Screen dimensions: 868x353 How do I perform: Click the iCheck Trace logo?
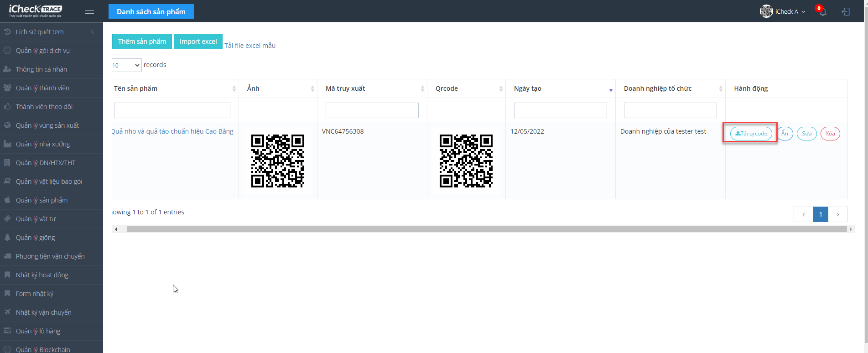(36, 11)
